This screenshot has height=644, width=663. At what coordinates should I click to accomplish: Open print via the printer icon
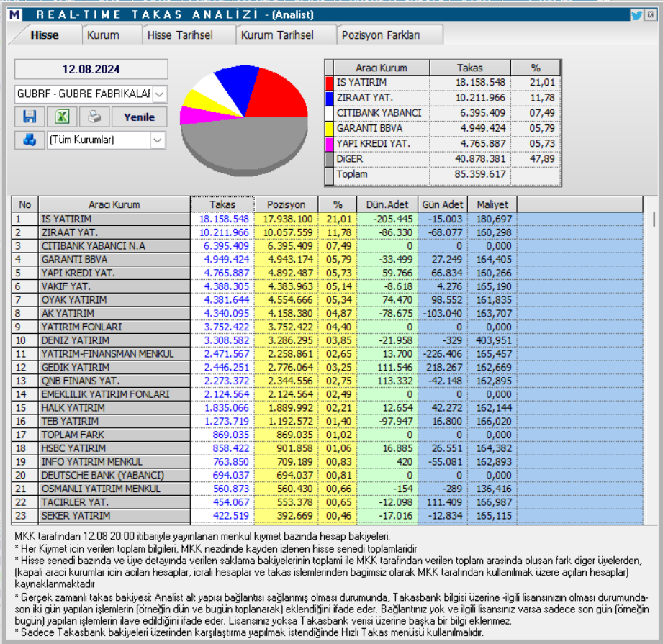(94, 117)
